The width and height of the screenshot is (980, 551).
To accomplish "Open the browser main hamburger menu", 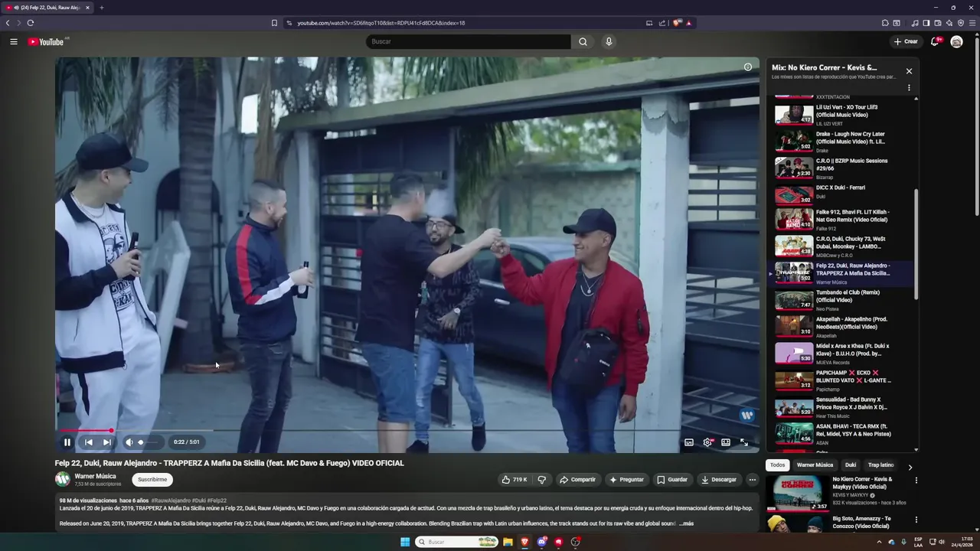I will point(972,23).
